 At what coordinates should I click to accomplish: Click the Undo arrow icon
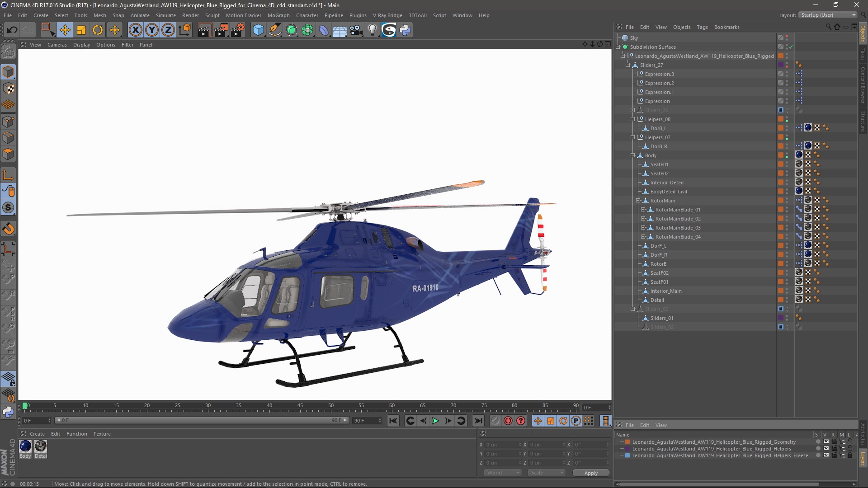(12, 30)
